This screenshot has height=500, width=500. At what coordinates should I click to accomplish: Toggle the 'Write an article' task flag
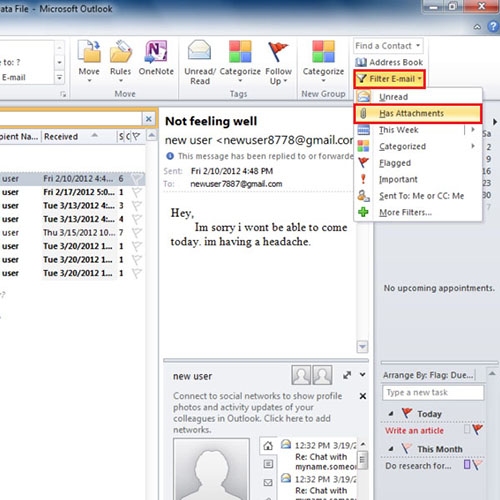pyautogui.click(x=477, y=429)
